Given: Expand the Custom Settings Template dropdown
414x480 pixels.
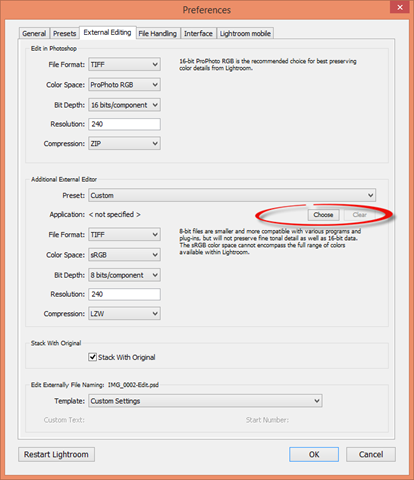Looking at the screenshot, I should point(205,401).
